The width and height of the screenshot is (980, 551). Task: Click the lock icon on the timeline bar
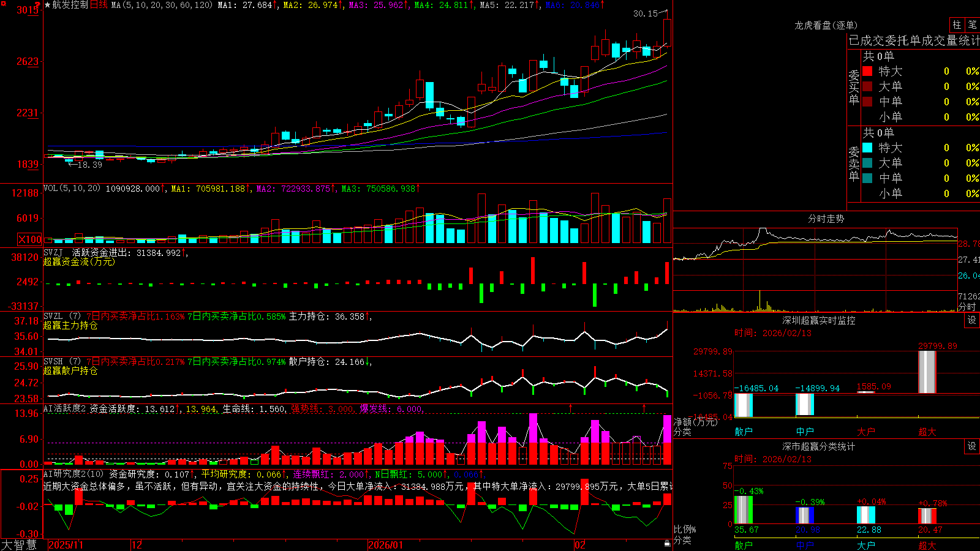(x=668, y=544)
